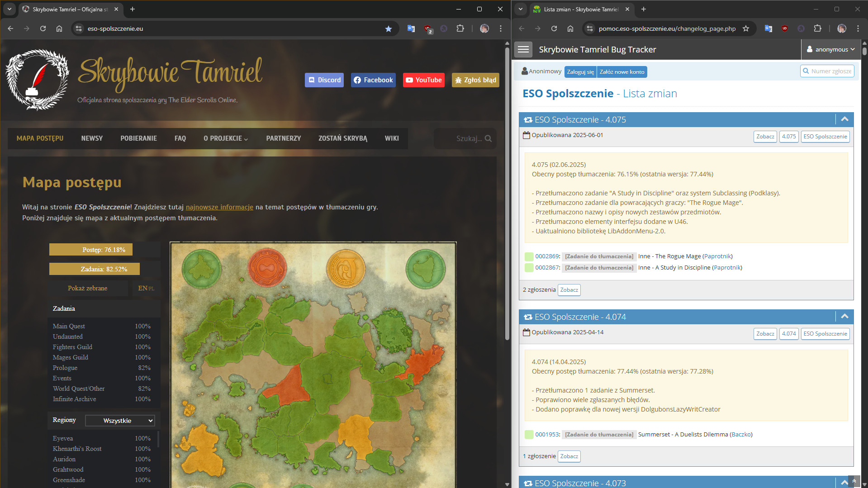The height and width of the screenshot is (488, 868).
Task: Go to the NEWSY page
Action: coord(92,138)
